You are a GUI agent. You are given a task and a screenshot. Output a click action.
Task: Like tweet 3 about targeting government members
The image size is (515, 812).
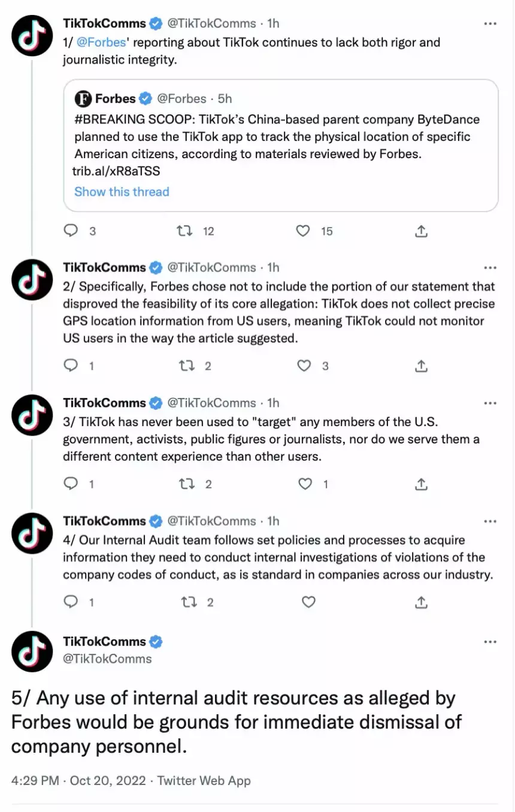[305, 484]
